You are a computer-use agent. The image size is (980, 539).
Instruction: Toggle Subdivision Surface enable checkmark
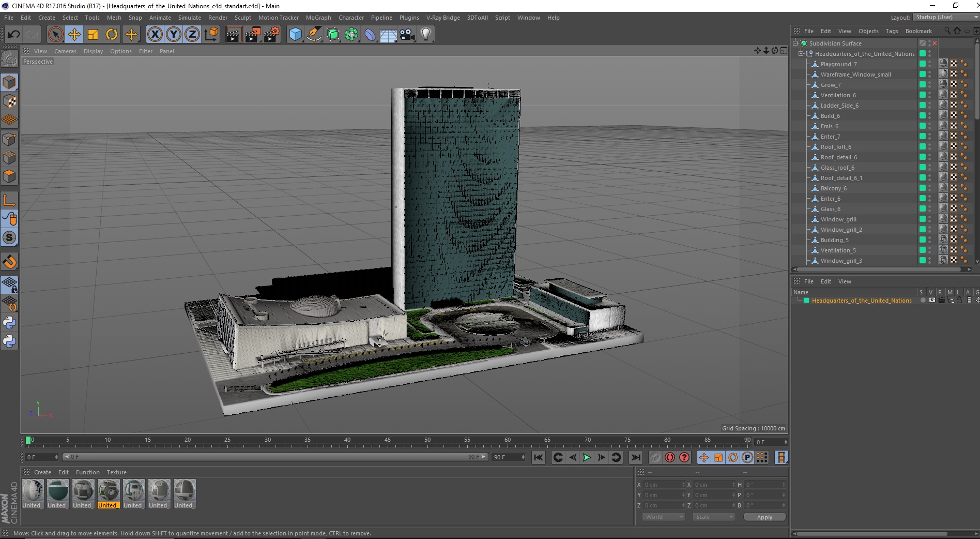(x=935, y=43)
